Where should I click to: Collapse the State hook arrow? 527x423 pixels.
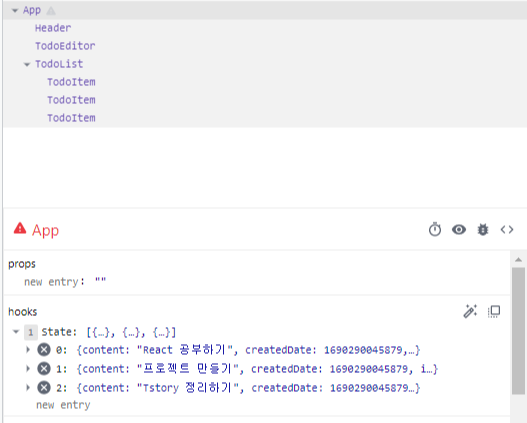16,332
